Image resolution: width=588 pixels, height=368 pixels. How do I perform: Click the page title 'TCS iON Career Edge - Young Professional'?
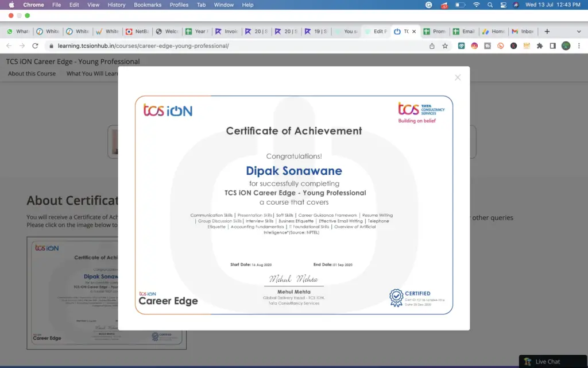coord(73,62)
